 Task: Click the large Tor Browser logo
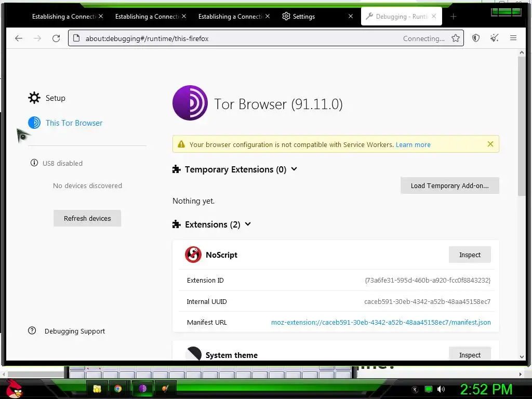click(190, 103)
